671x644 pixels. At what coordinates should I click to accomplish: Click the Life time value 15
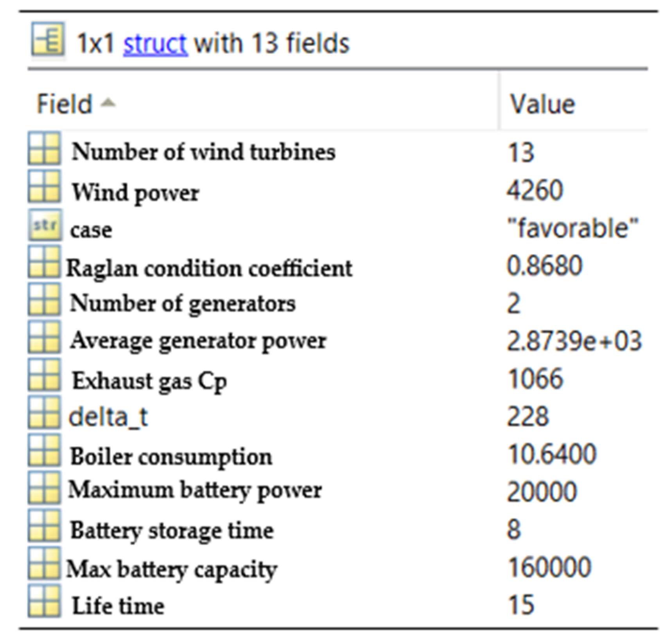(520, 605)
